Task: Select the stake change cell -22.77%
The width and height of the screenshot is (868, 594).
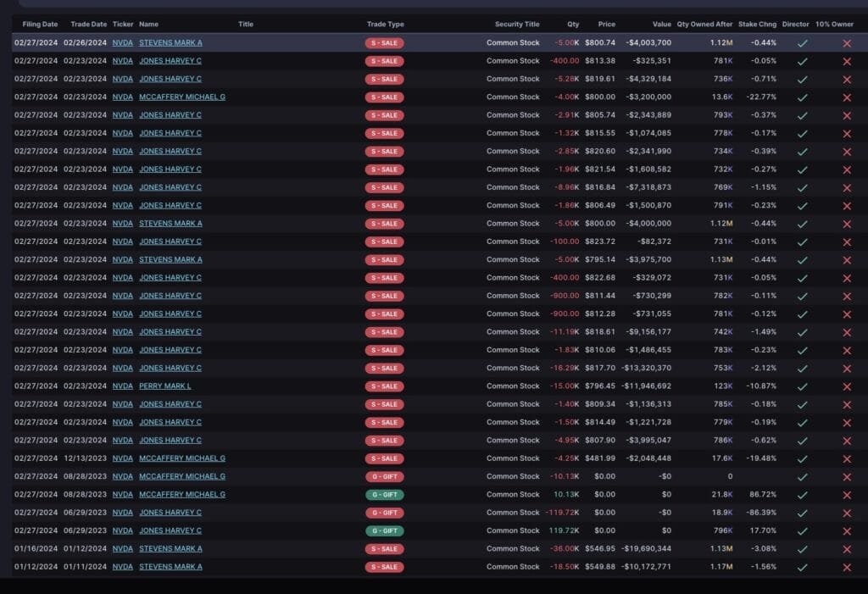Action: [x=760, y=97]
